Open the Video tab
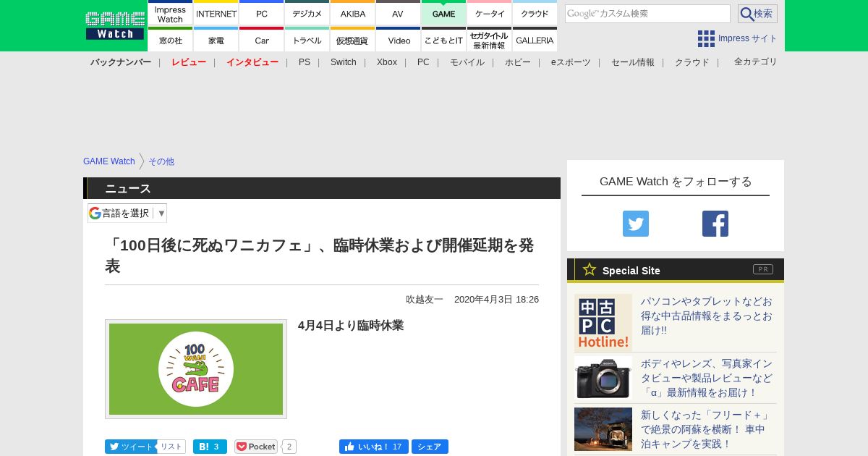This screenshot has width=868, height=456. 398,40
